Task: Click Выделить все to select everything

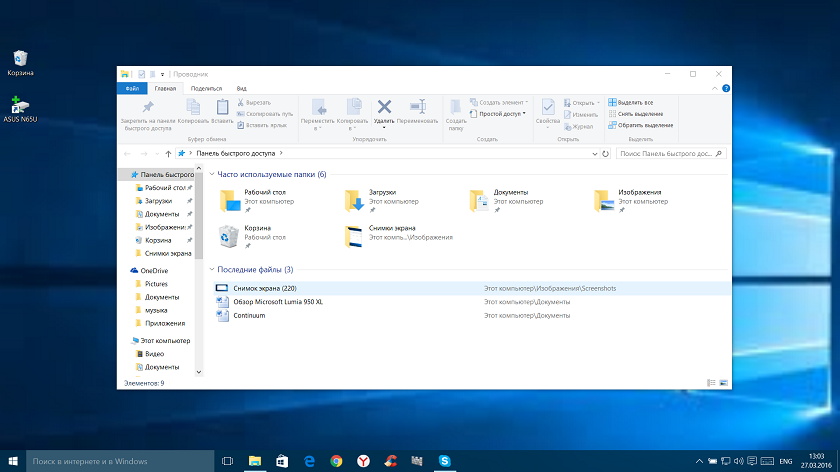Action: (634, 102)
